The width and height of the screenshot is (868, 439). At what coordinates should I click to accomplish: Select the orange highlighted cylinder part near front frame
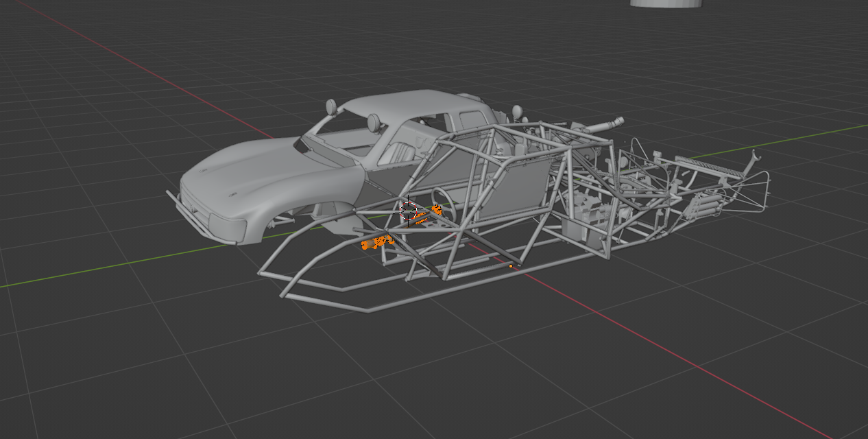click(377, 242)
